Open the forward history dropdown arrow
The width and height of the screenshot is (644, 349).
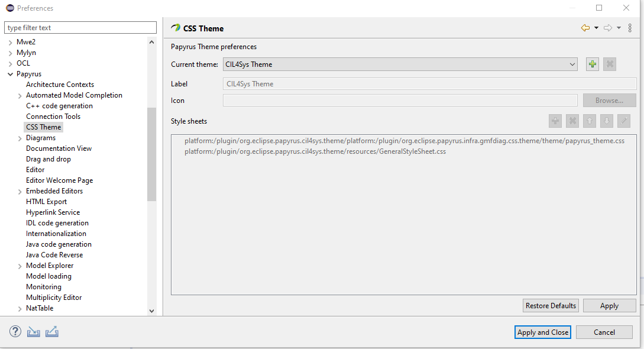619,28
